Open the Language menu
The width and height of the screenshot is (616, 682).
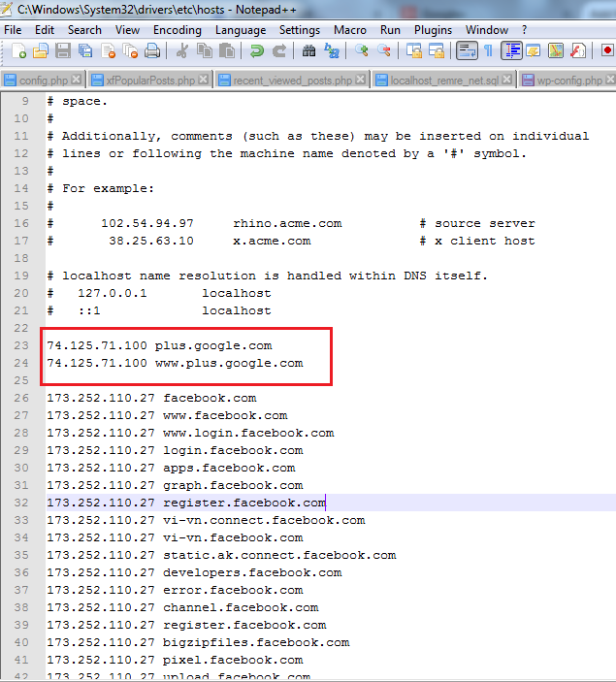pyautogui.click(x=241, y=30)
